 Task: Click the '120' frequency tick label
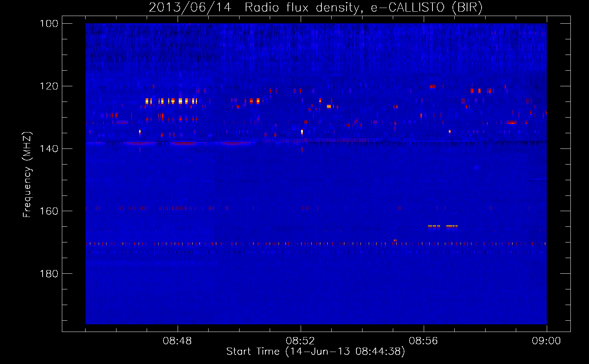pos(49,86)
